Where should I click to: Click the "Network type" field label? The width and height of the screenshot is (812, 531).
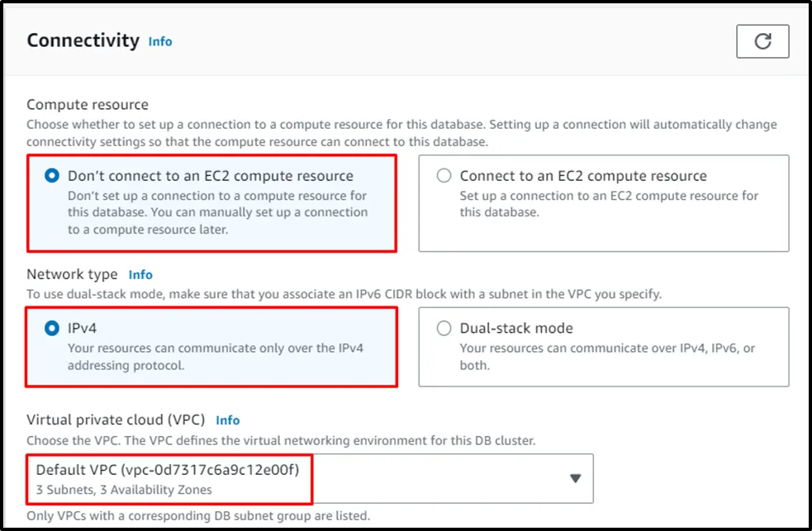coord(72,274)
